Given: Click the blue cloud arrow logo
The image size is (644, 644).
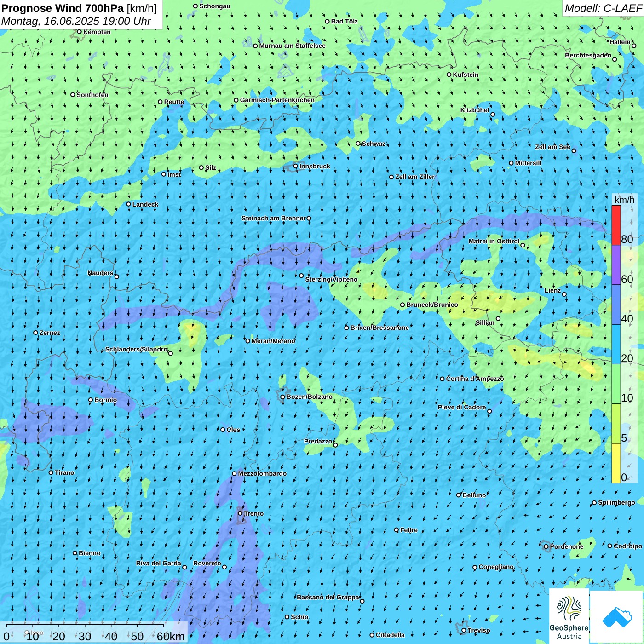Looking at the screenshot, I should click(616, 617).
